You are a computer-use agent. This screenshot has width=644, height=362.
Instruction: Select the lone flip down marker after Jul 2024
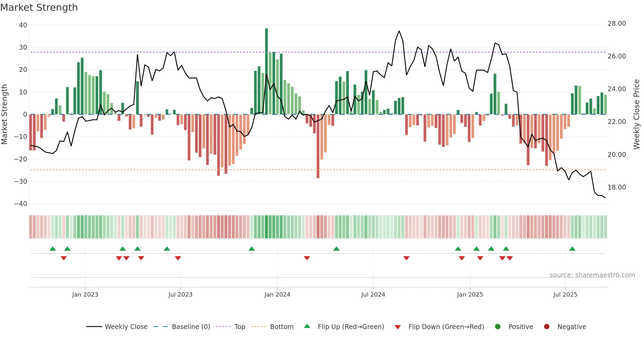pyautogui.click(x=407, y=258)
